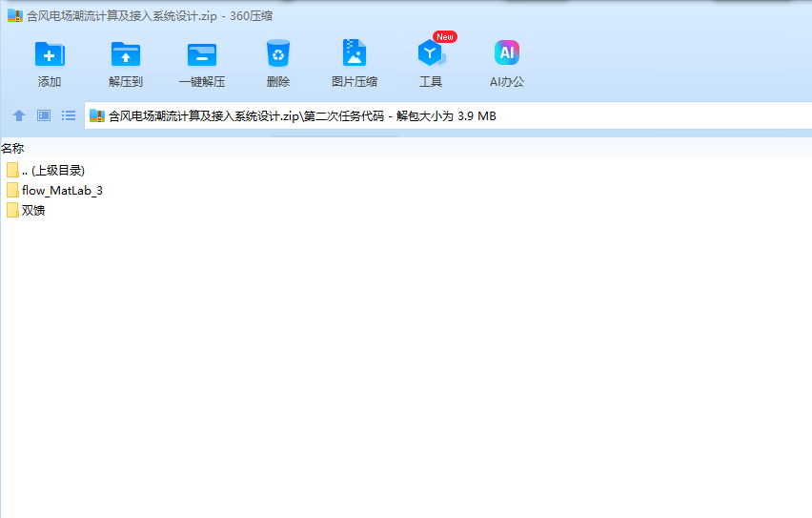Click the flow_MatLab_3 folder icon
This screenshot has width=812, height=518.
point(13,190)
